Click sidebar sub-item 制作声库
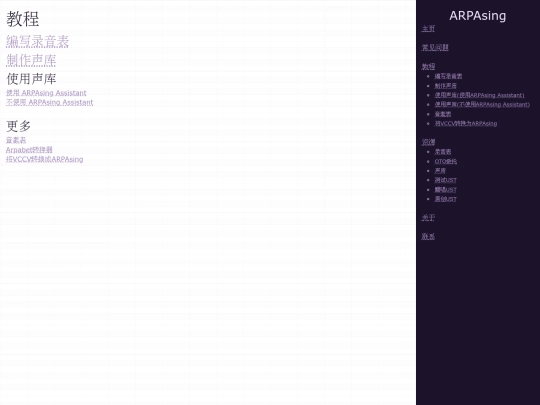540x405 pixels. point(445,86)
